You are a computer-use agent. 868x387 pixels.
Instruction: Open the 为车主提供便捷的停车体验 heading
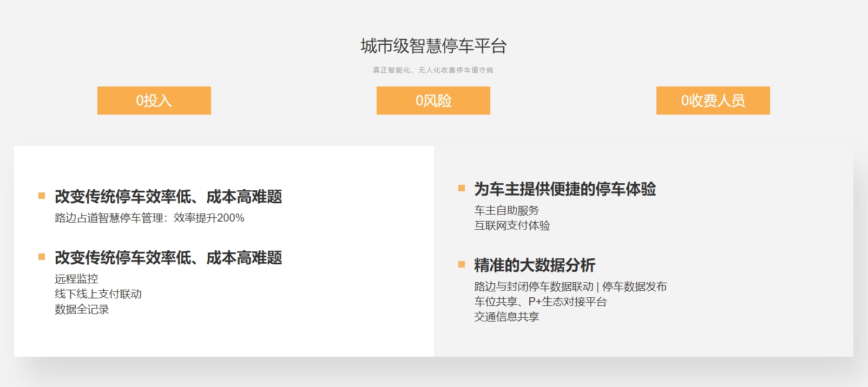click(565, 189)
